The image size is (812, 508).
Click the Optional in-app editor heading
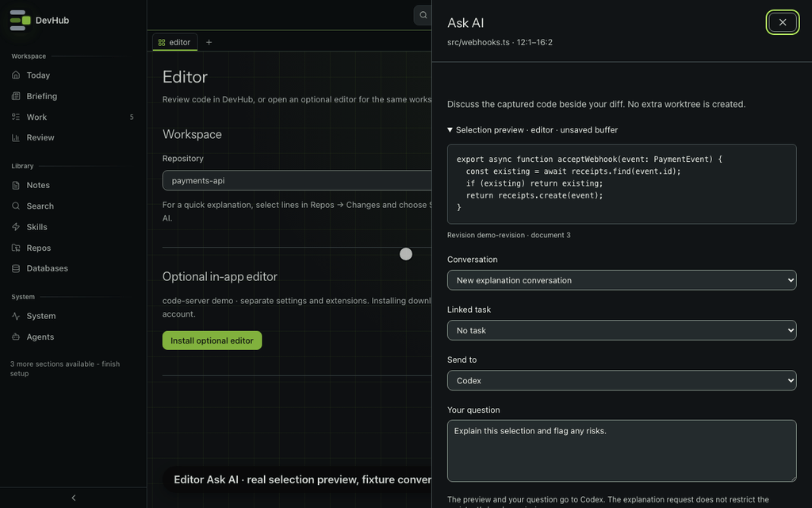tap(220, 277)
